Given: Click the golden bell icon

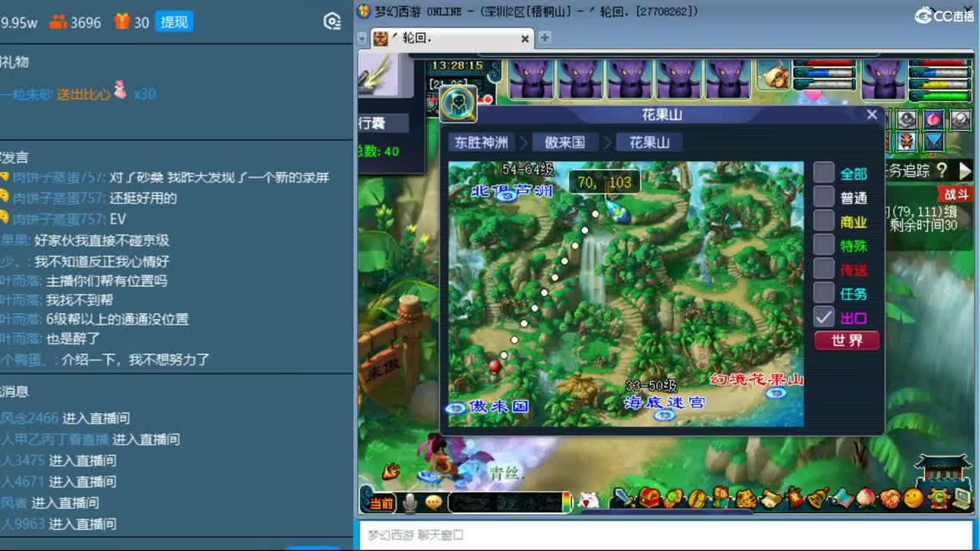Looking at the screenshot, I should [817, 499].
